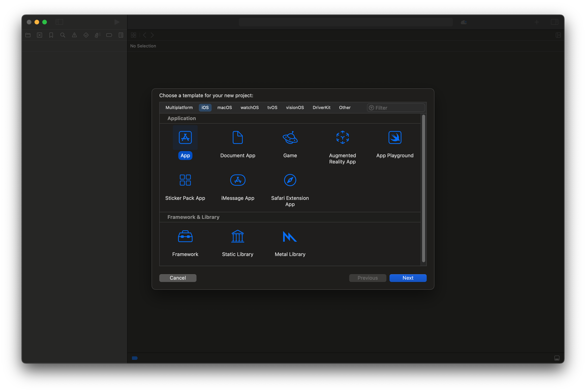Choose the Document App template
586x392 pixels.
point(238,138)
